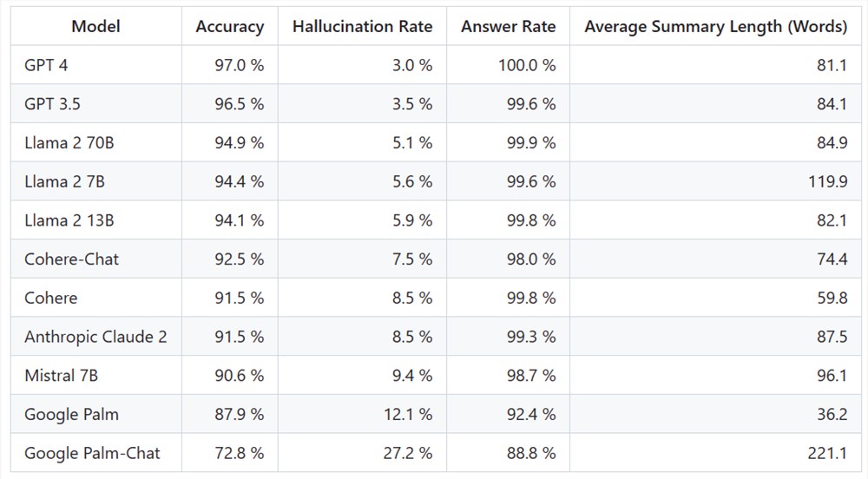Select the Hallucination Rate column header

[x=362, y=26]
